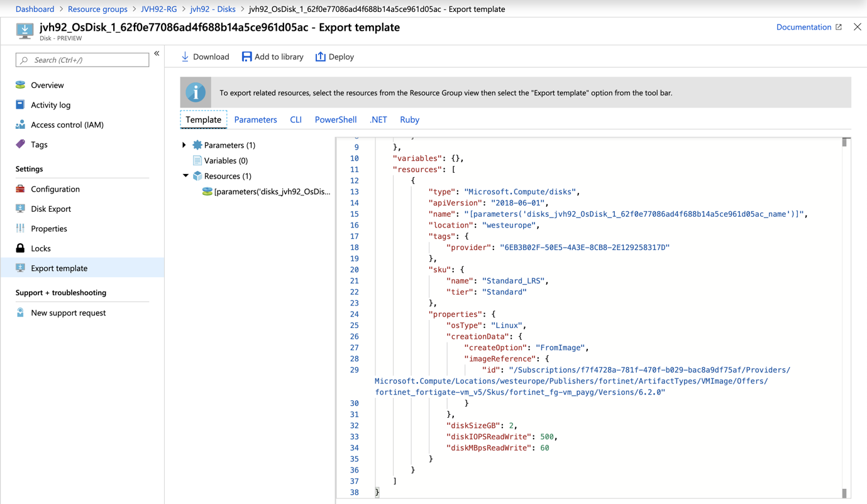Click the Disk Export icon
867x504 pixels.
(x=20, y=209)
